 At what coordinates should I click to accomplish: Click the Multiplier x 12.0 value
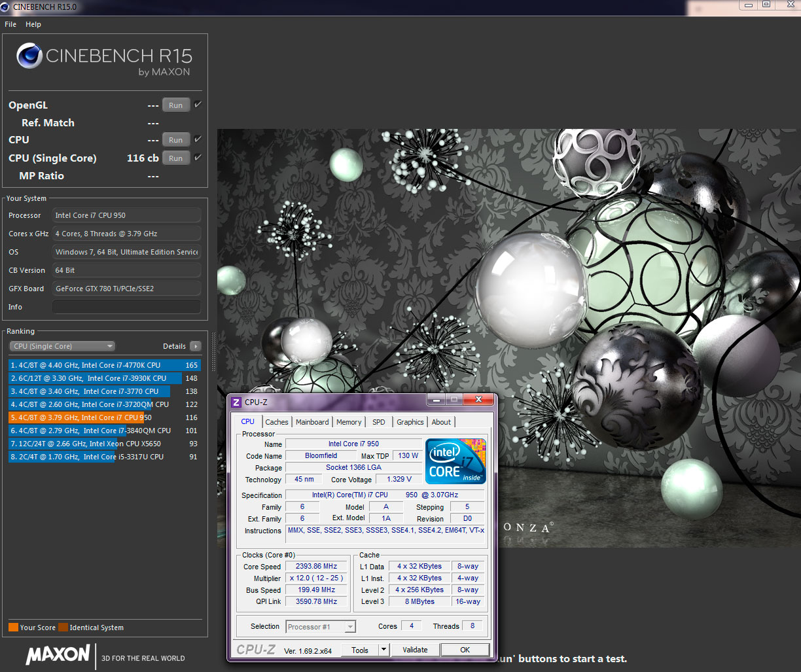(316, 578)
